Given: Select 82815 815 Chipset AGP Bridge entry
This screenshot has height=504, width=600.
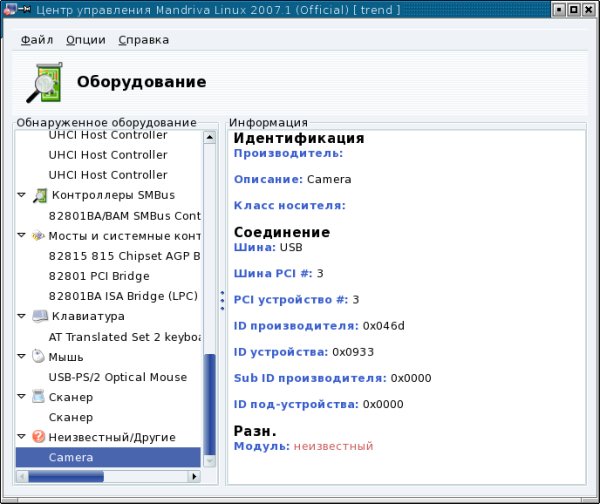Looking at the screenshot, I should [x=124, y=256].
